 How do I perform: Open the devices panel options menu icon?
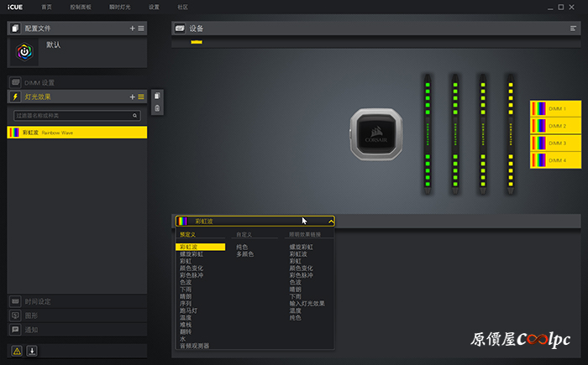click(573, 29)
